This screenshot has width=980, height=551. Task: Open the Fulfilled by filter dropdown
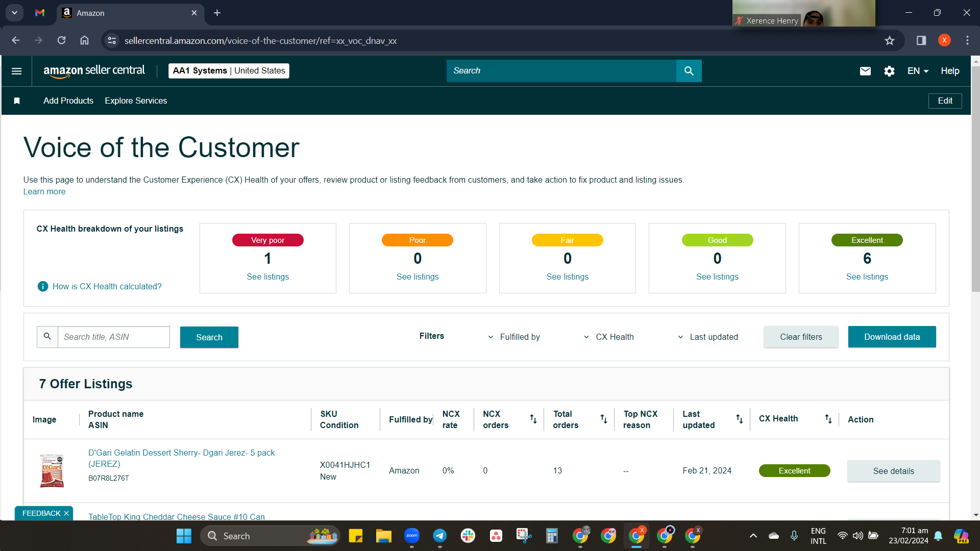point(514,337)
